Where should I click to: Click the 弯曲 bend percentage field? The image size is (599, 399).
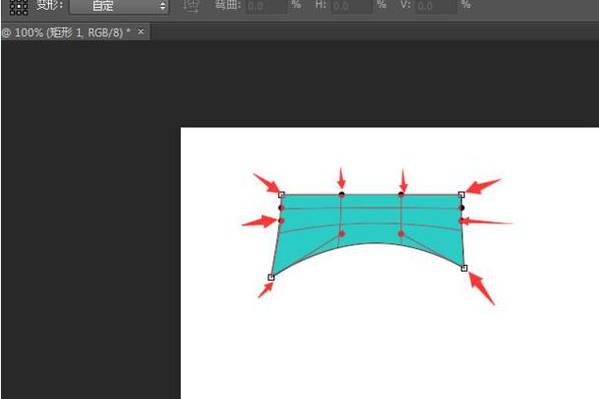[266, 6]
